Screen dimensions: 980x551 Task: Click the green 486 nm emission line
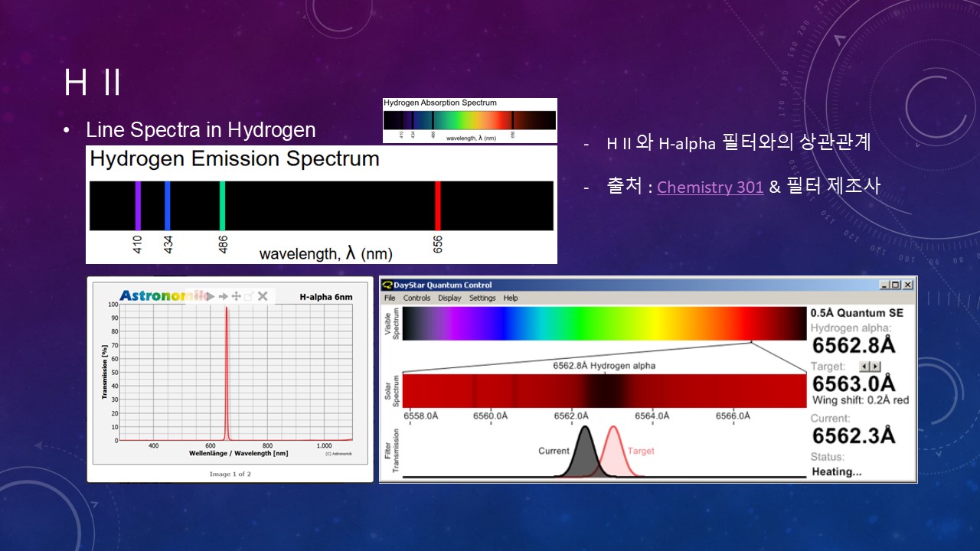tap(222, 206)
